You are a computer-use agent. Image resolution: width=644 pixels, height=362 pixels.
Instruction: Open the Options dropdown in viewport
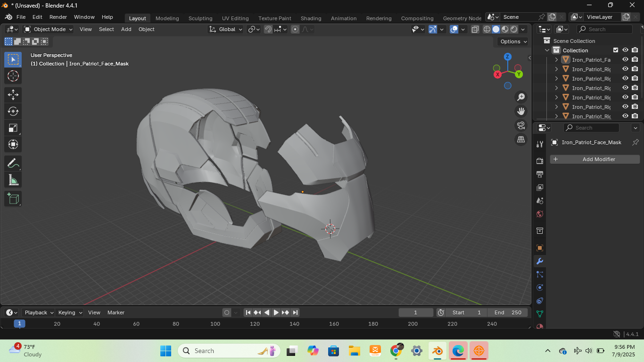(513, 41)
